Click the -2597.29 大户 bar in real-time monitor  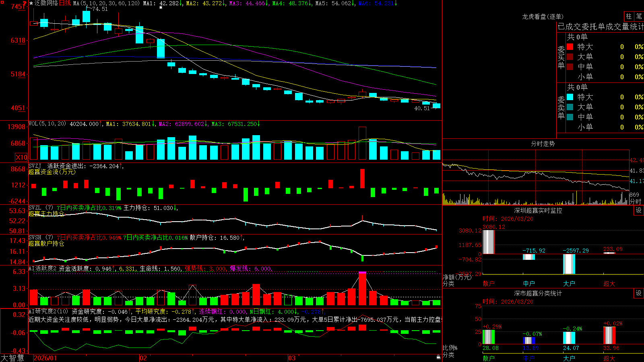coord(569,264)
